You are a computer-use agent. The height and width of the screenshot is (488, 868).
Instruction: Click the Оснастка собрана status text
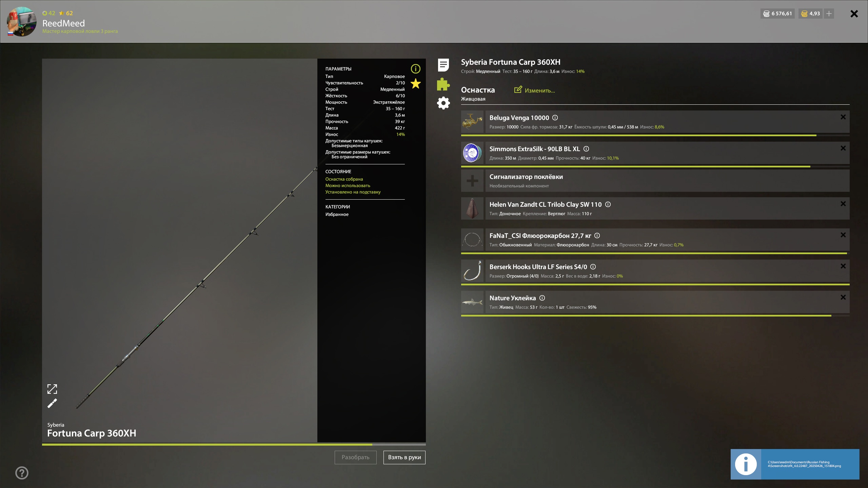344,179
